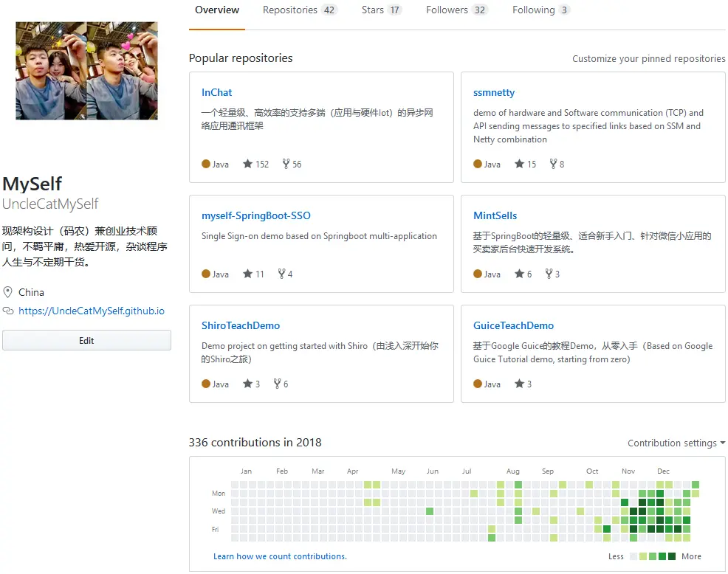Click the Dec month label in graph

pos(663,471)
